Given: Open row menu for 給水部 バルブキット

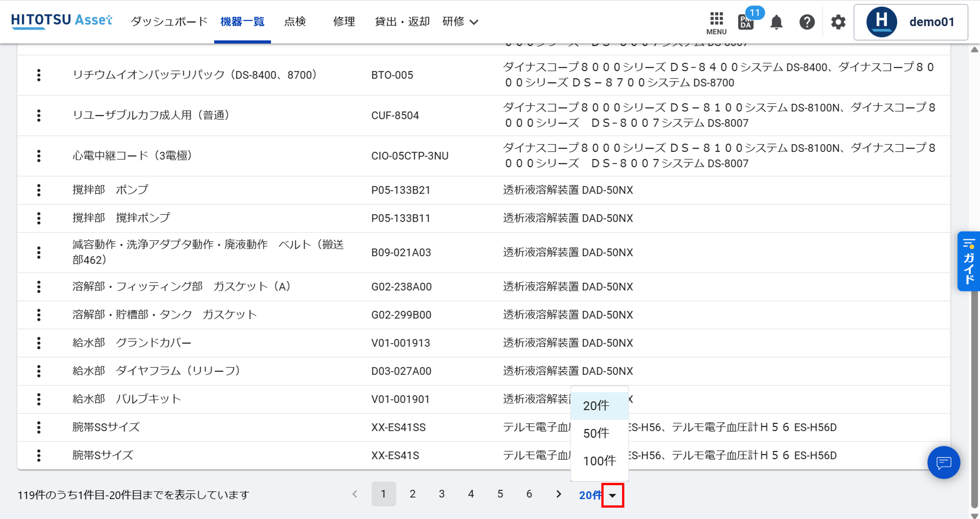Looking at the screenshot, I should [x=39, y=399].
